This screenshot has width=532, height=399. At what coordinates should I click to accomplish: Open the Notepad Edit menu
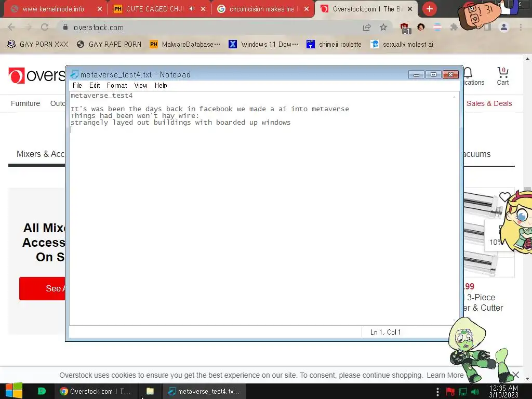click(95, 86)
